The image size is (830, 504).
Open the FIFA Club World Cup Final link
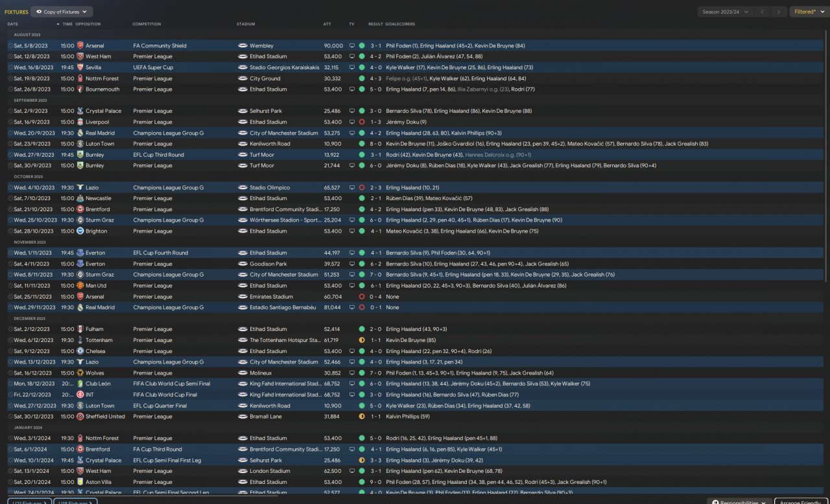click(x=165, y=395)
